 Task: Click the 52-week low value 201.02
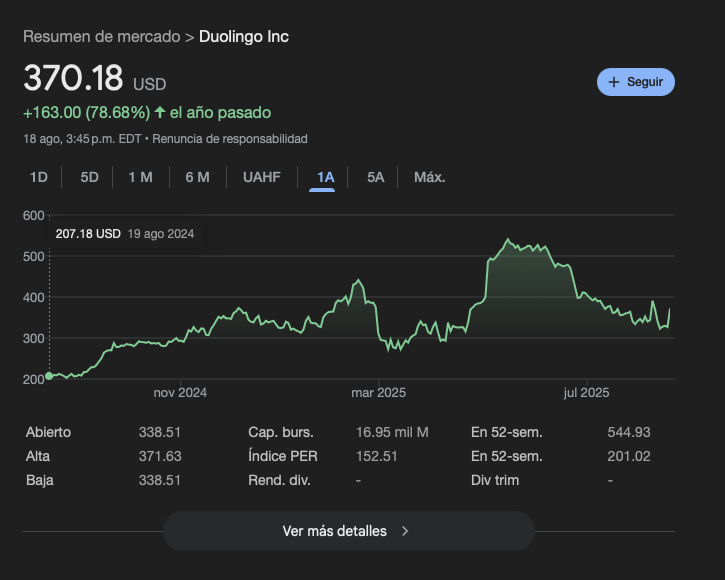click(x=629, y=456)
